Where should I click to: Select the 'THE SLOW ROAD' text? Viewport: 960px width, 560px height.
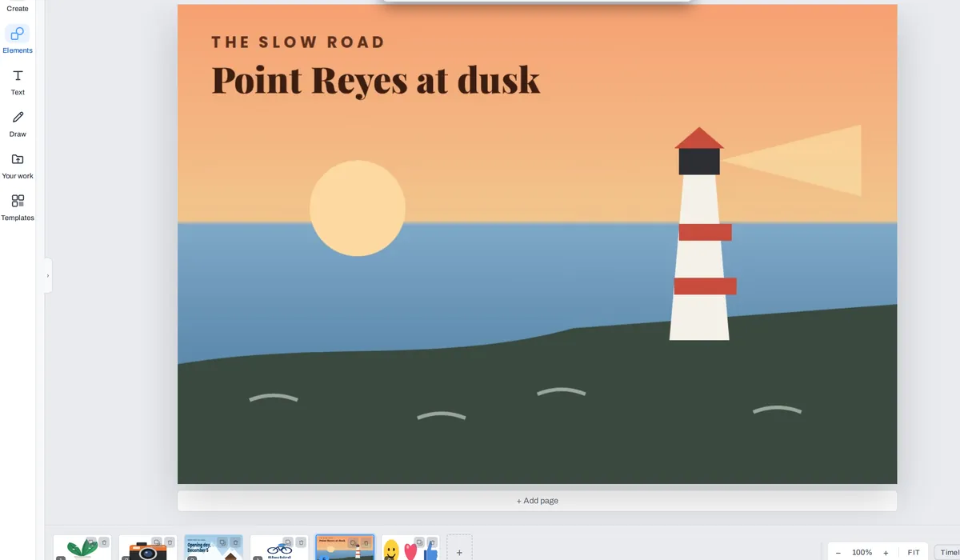[298, 42]
